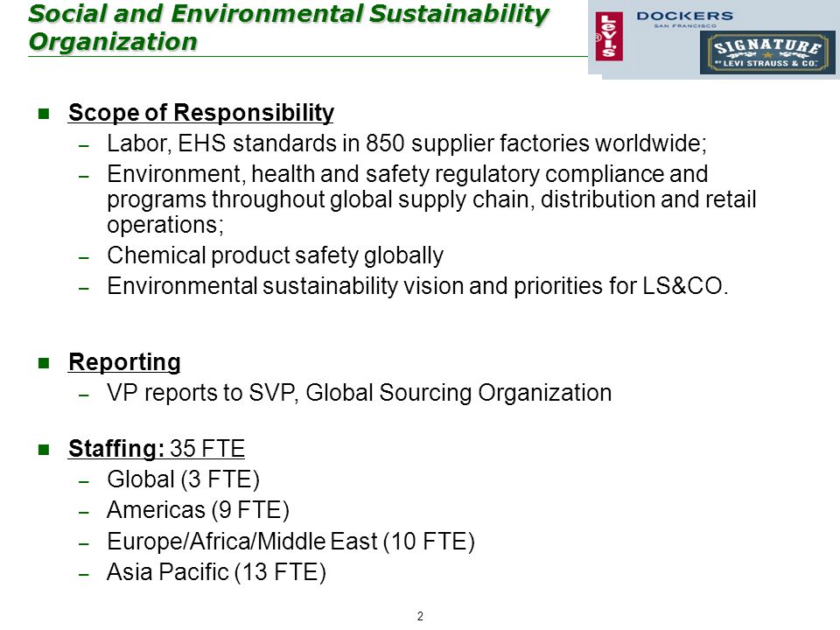Viewport: 840px width, 630px height.
Task: Click the Chemical product safety globally line
Action: click(275, 255)
